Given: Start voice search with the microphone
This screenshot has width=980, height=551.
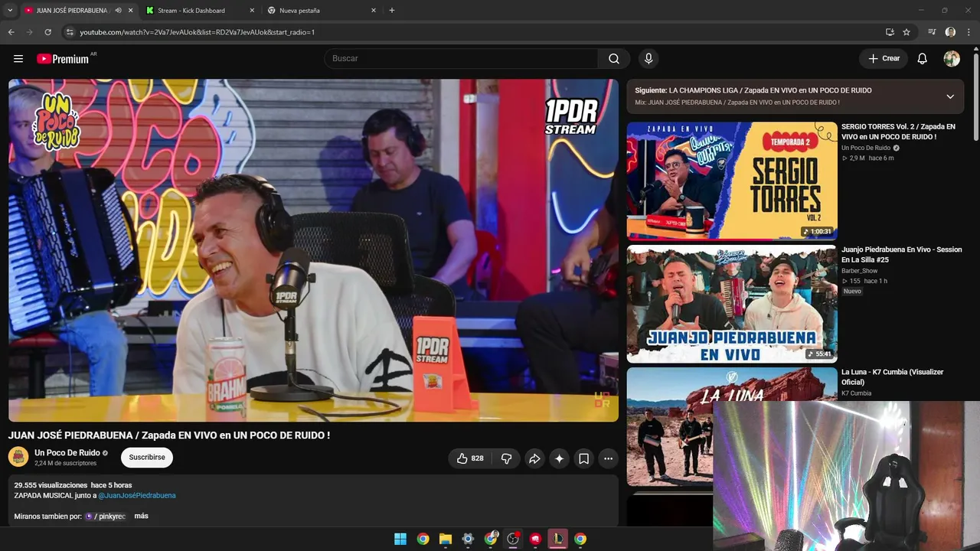Looking at the screenshot, I should pyautogui.click(x=648, y=59).
